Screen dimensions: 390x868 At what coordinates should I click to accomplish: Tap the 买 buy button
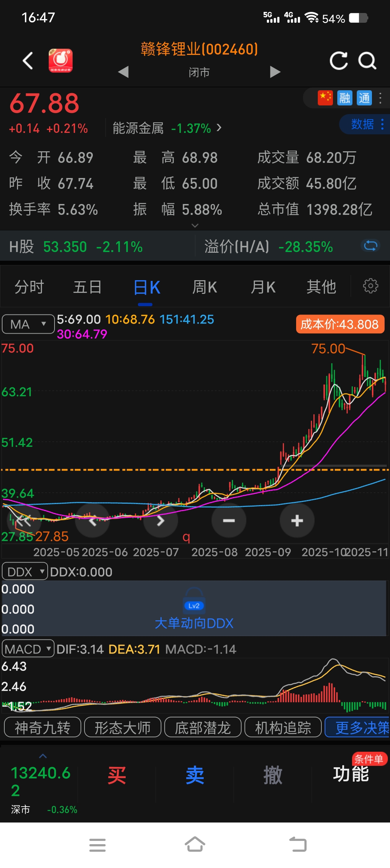click(117, 776)
